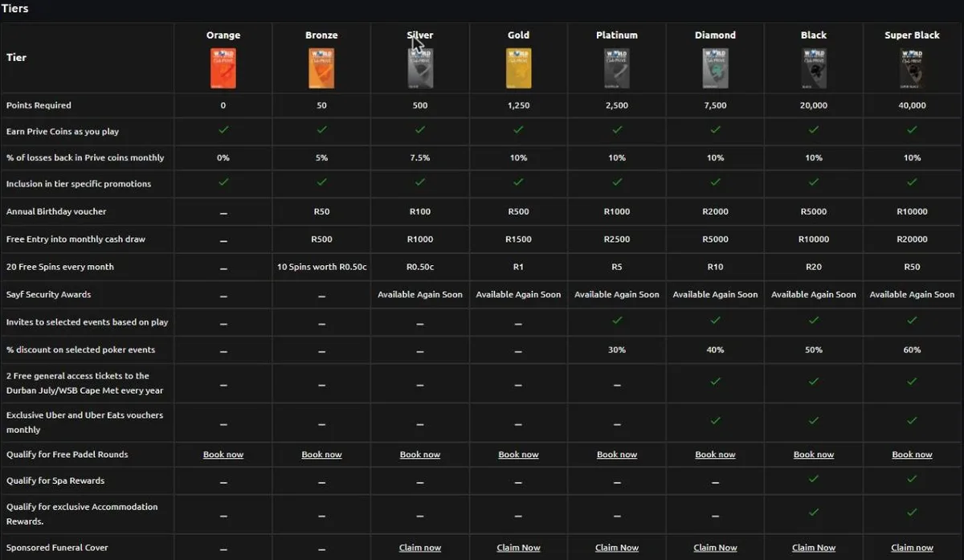Select the Annual Birthday voucher row label
964x560 pixels.
(56, 212)
